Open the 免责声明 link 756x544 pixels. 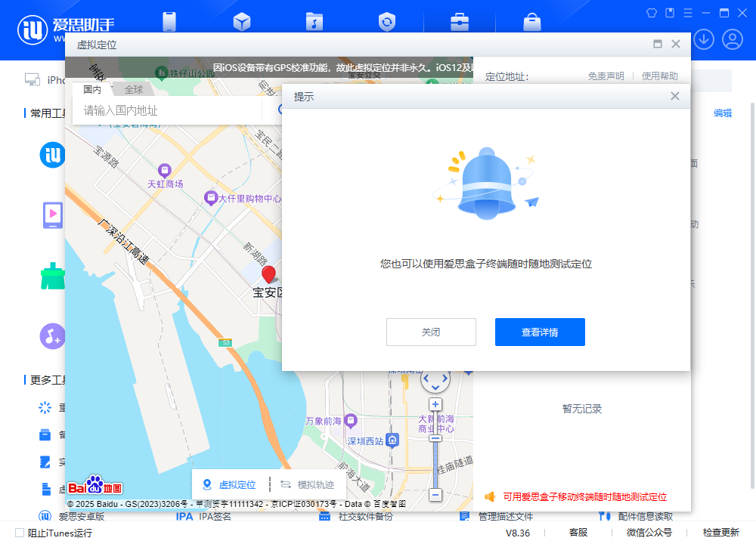tap(606, 76)
